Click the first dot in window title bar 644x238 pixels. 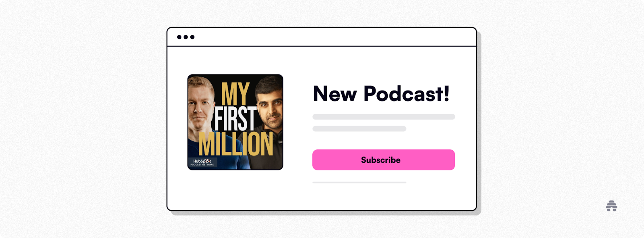(180, 37)
